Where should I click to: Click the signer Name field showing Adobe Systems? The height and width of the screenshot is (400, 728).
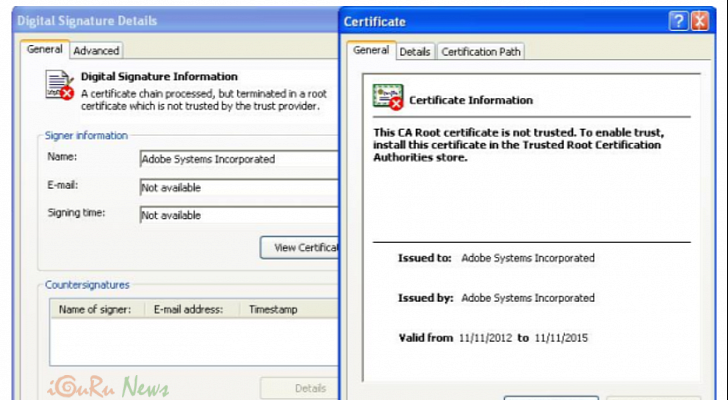tap(238, 158)
